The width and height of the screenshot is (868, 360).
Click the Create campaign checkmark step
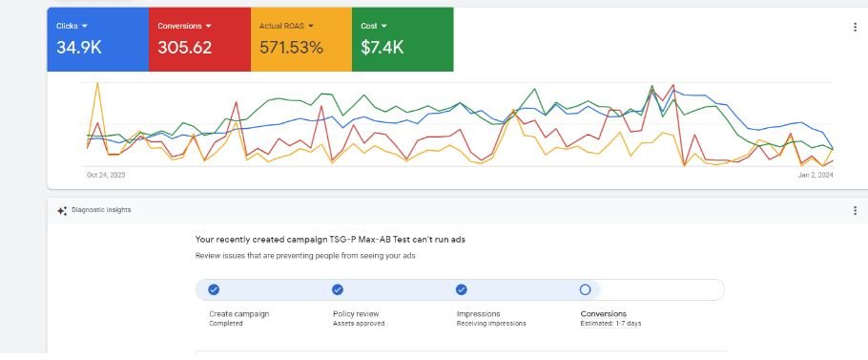(214, 289)
